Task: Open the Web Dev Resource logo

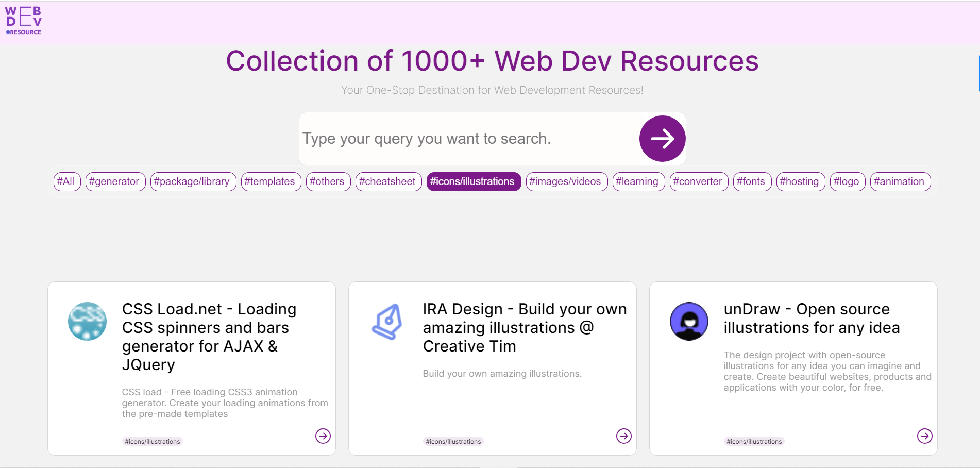Action: (x=23, y=21)
